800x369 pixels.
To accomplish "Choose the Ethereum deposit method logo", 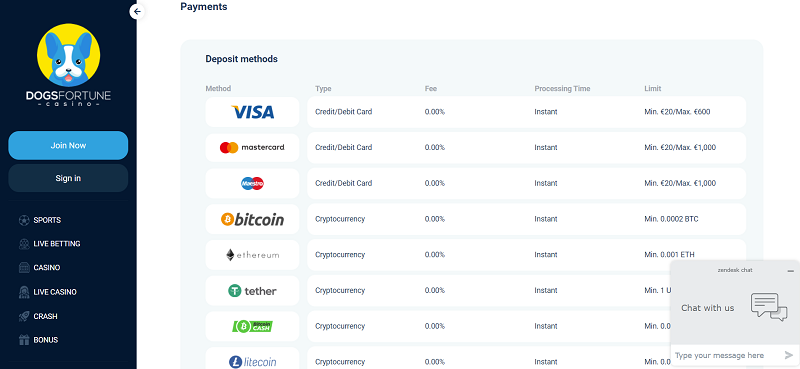I will [x=253, y=255].
